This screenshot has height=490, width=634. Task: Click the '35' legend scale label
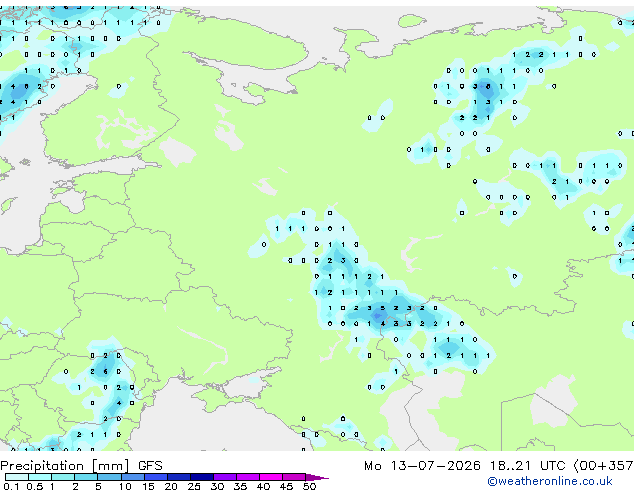click(240, 486)
